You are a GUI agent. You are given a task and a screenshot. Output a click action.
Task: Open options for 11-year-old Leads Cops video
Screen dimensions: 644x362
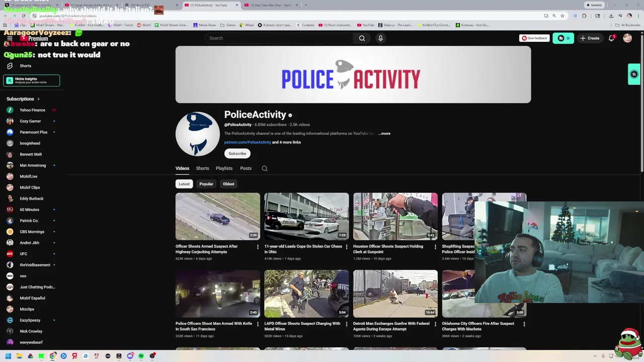[346, 247]
